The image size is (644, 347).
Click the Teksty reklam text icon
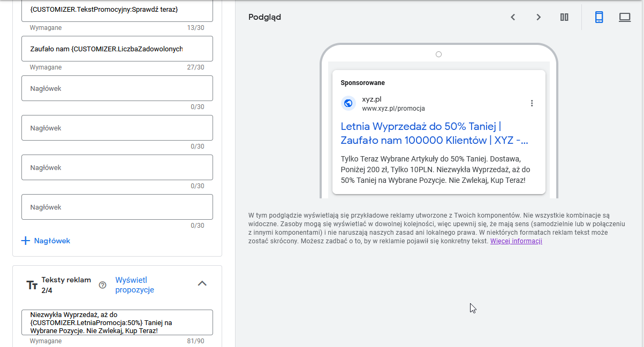click(x=32, y=285)
